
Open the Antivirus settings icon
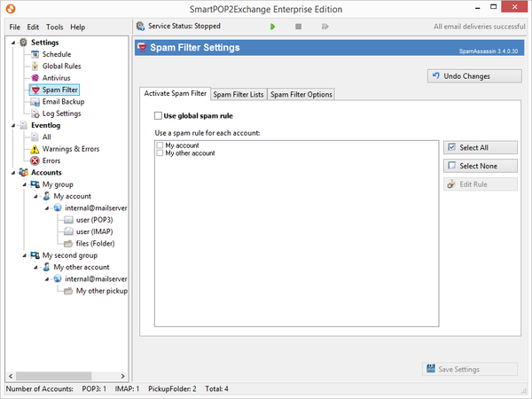(x=35, y=78)
